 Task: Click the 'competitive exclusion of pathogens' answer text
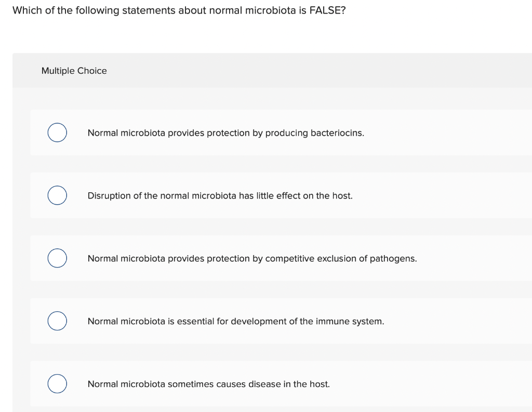coord(341,259)
